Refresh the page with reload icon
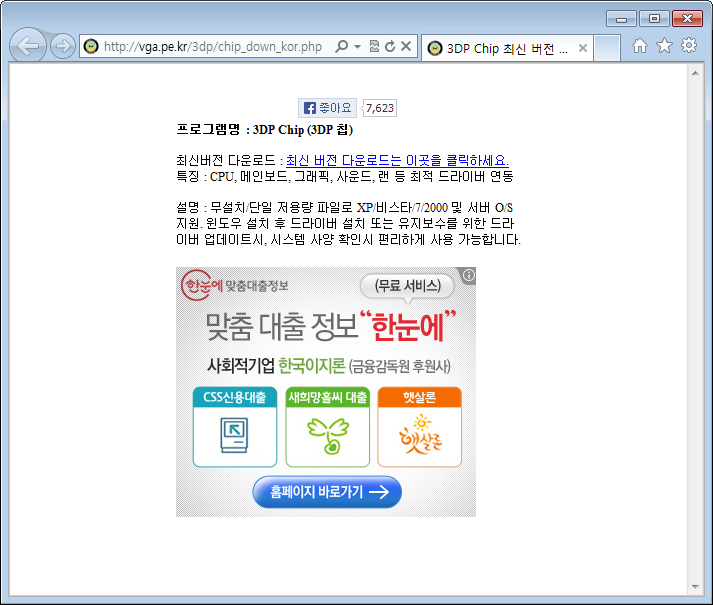This screenshot has height=605, width=713. point(390,46)
